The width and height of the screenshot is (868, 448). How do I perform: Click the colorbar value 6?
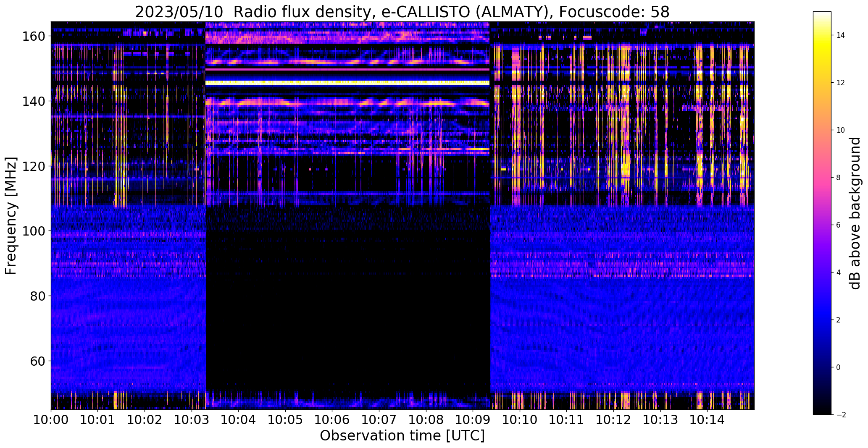[839, 225]
